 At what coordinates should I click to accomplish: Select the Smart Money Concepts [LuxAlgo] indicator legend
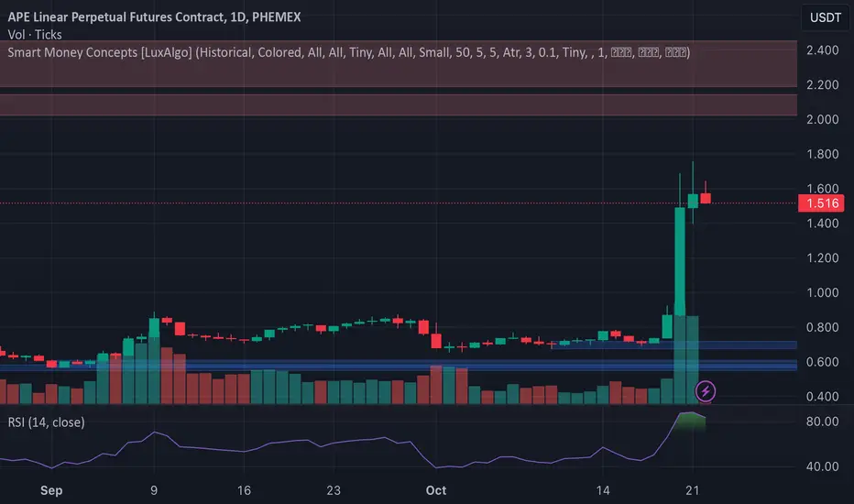coord(348,52)
